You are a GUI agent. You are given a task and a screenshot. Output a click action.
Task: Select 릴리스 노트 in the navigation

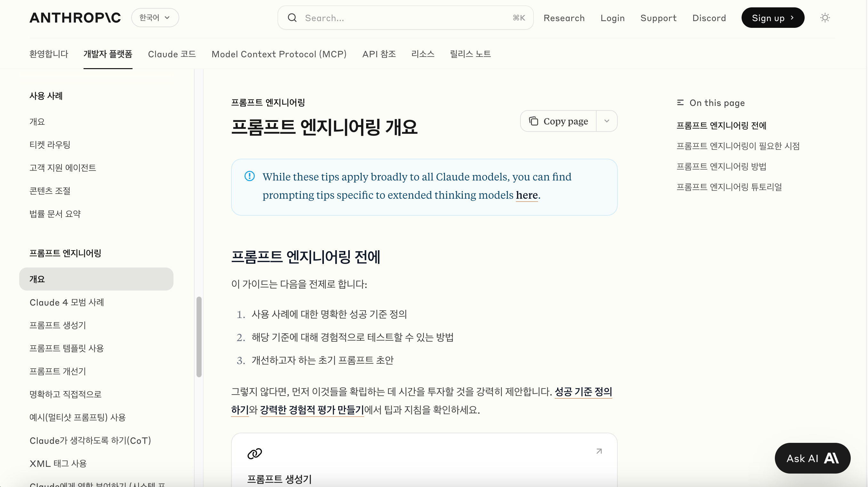(x=470, y=54)
